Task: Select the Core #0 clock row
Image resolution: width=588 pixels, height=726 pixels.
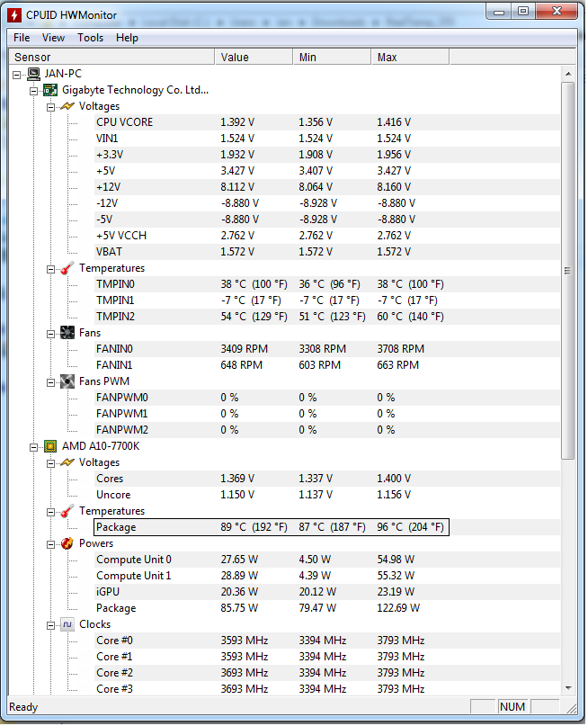Action: pos(327,641)
